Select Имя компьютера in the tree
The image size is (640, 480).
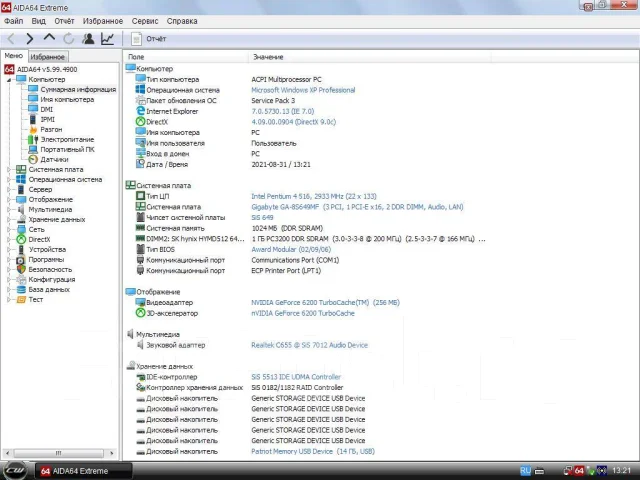tap(67, 99)
